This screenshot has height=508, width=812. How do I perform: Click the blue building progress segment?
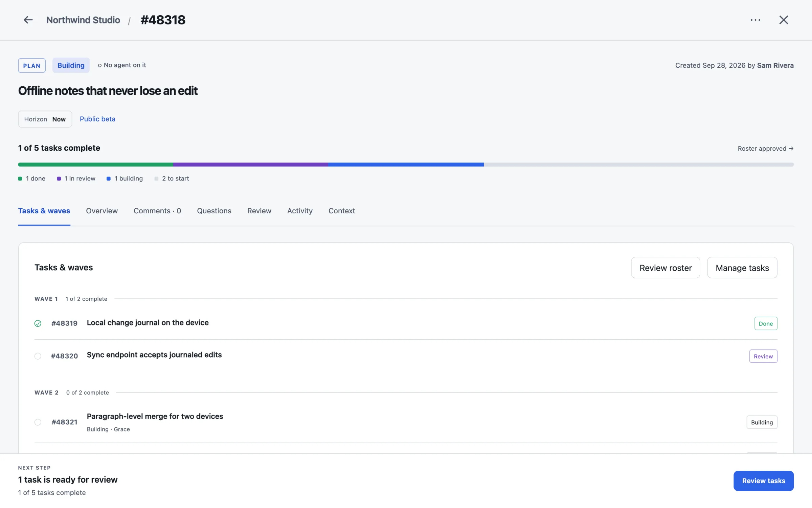[x=406, y=165]
